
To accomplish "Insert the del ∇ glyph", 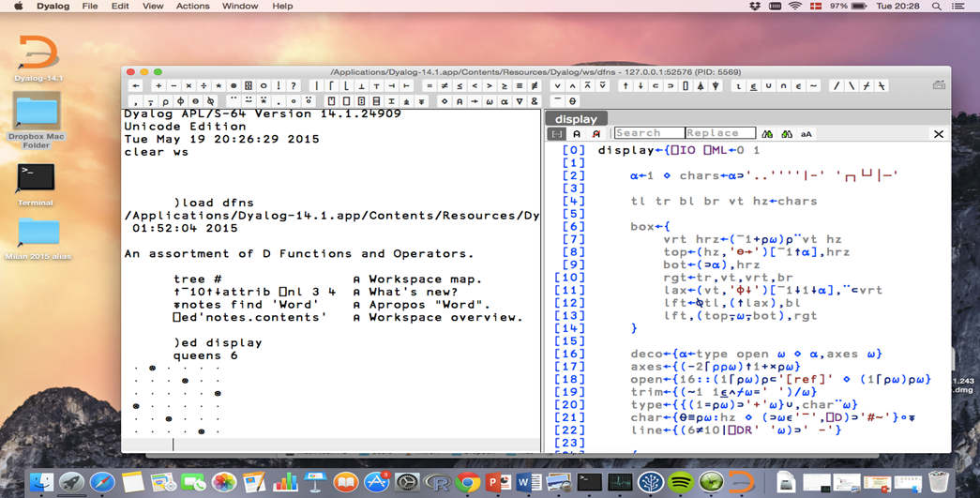I will 520,101.
